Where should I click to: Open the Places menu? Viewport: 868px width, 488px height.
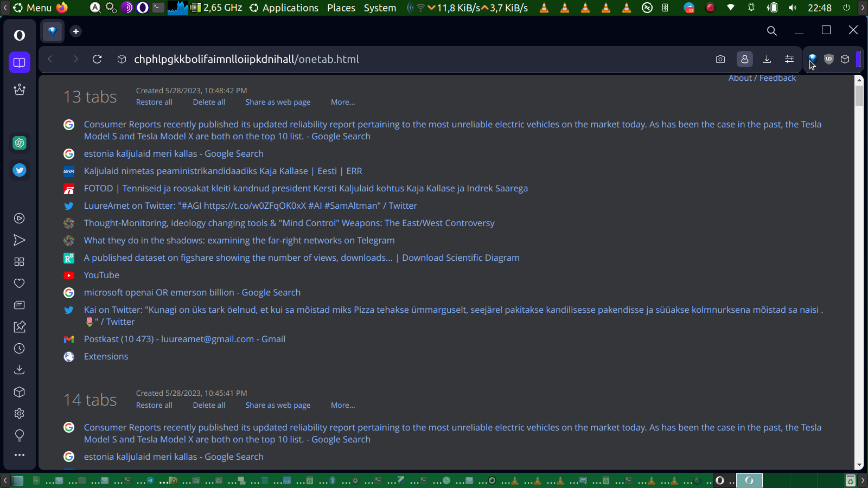click(x=341, y=8)
